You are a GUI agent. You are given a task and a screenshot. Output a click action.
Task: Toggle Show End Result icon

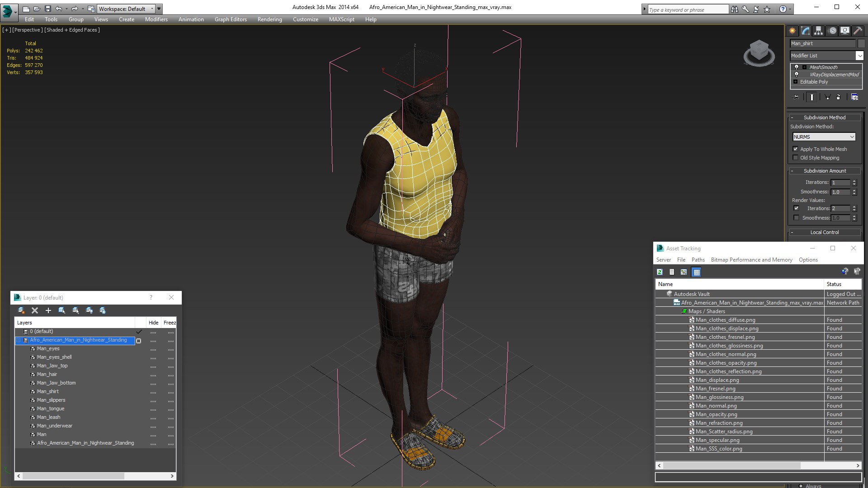[812, 97]
